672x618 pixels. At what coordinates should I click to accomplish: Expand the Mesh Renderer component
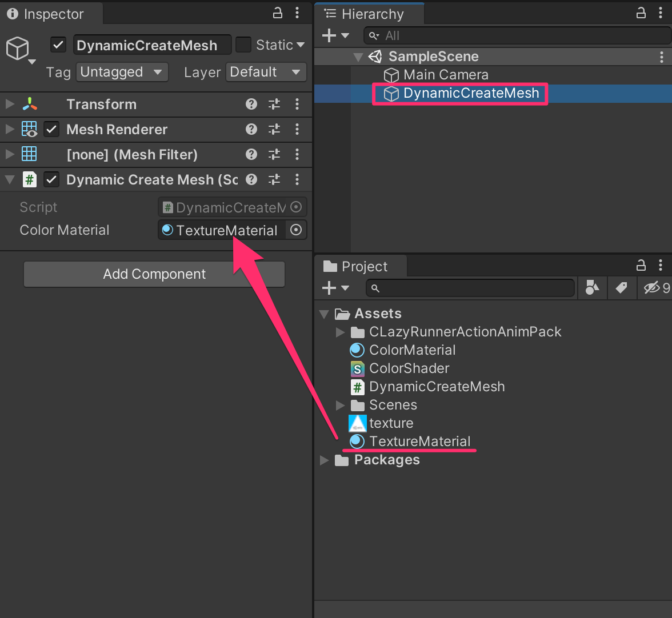[9, 129]
